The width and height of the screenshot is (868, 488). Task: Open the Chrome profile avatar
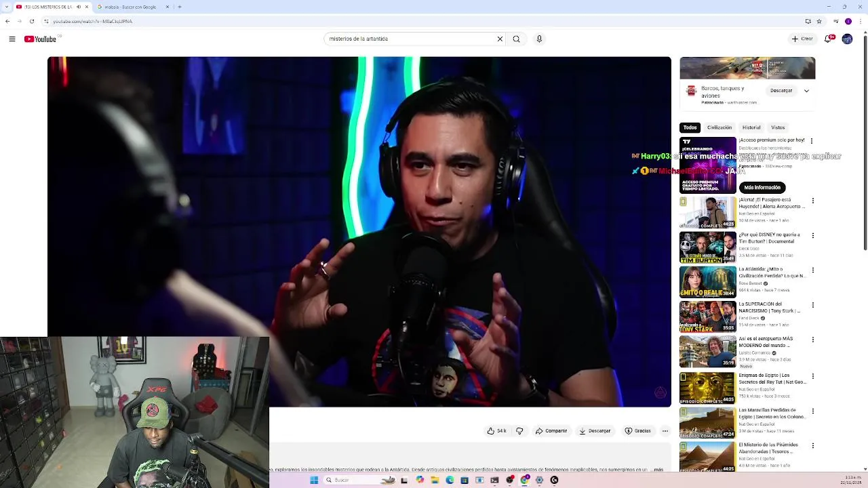coord(848,21)
